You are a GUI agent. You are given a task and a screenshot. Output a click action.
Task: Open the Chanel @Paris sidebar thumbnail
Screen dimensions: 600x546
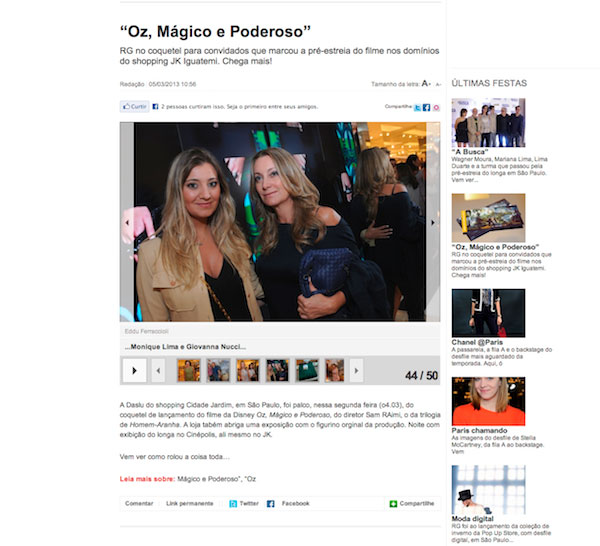(488, 313)
